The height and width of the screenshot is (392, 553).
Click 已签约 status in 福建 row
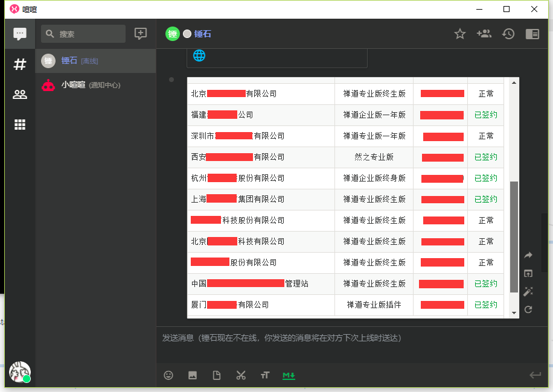pos(485,115)
